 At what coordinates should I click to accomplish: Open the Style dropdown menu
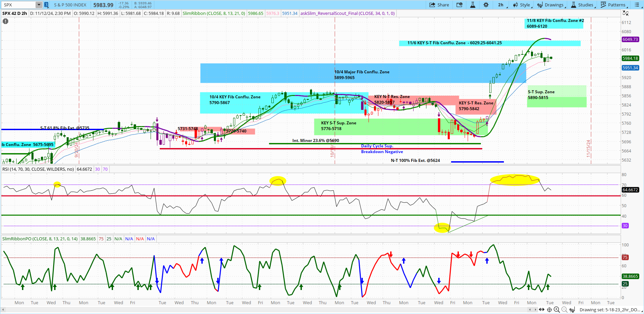(x=522, y=5)
